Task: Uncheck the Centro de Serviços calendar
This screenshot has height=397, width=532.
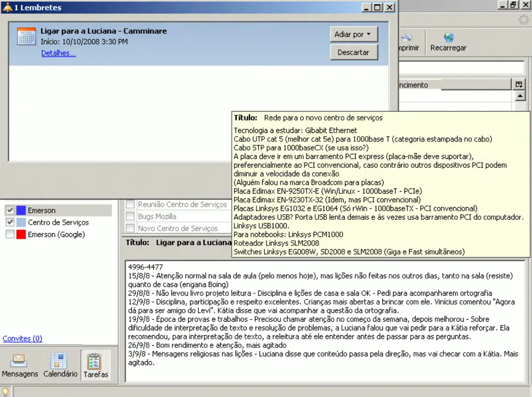Action: coord(10,223)
